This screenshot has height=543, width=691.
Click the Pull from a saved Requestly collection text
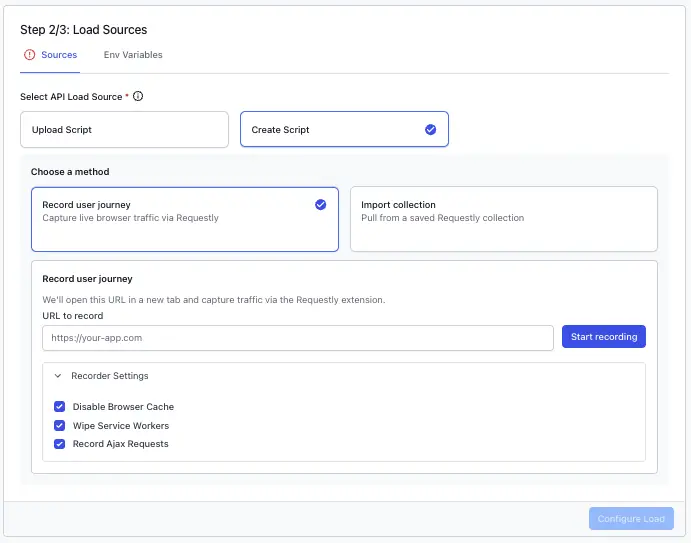[442, 218]
